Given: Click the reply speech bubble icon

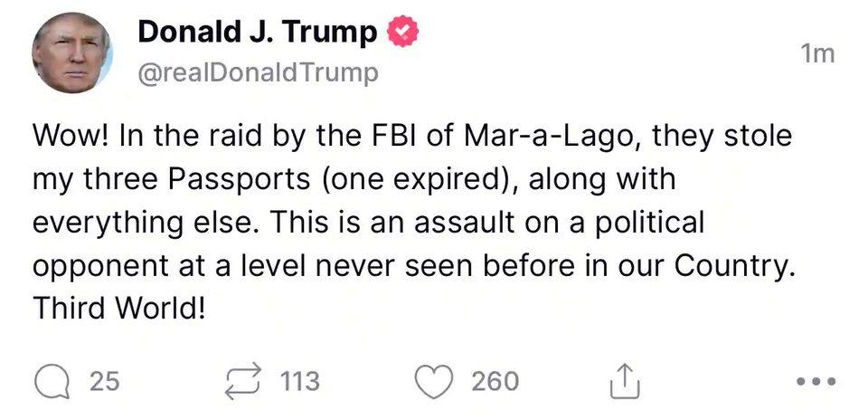Looking at the screenshot, I should [x=52, y=381].
